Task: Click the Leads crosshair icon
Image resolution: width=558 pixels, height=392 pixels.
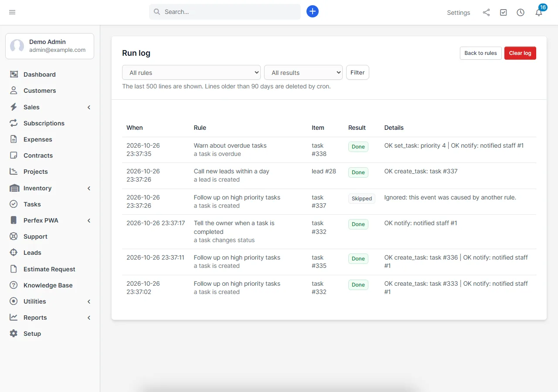Action: pos(14,253)
